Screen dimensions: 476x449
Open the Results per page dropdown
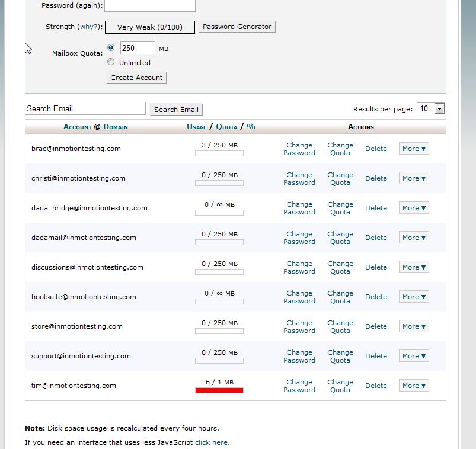431,108
